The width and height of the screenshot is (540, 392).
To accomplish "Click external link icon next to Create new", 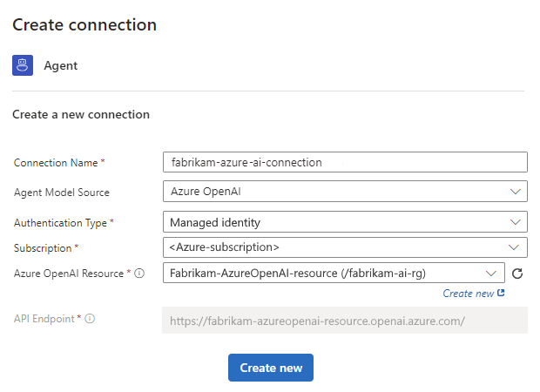I will pyautogui.click(x=501, y=294).
